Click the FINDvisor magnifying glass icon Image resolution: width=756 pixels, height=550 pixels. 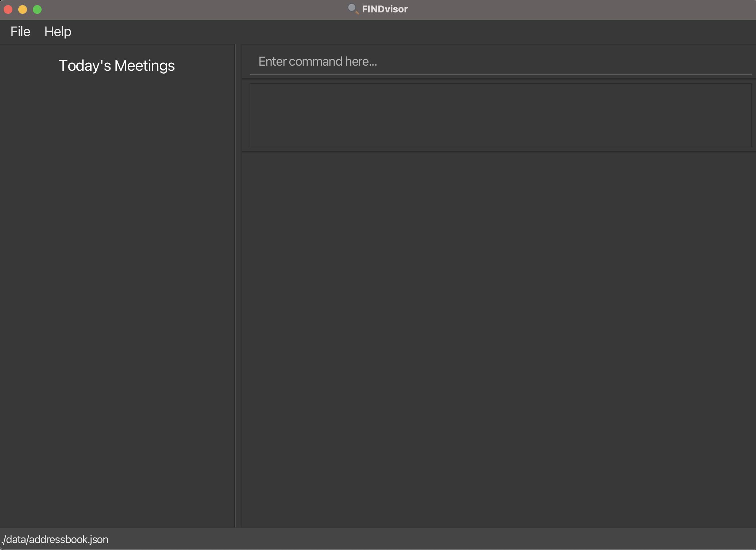pos(352,9)
